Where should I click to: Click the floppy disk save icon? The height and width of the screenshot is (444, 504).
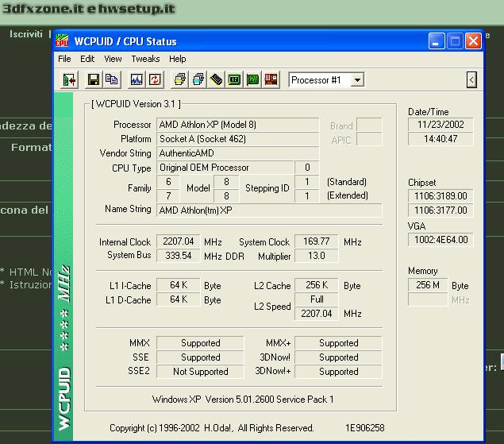pyautogui.click(x=94, y=79)
